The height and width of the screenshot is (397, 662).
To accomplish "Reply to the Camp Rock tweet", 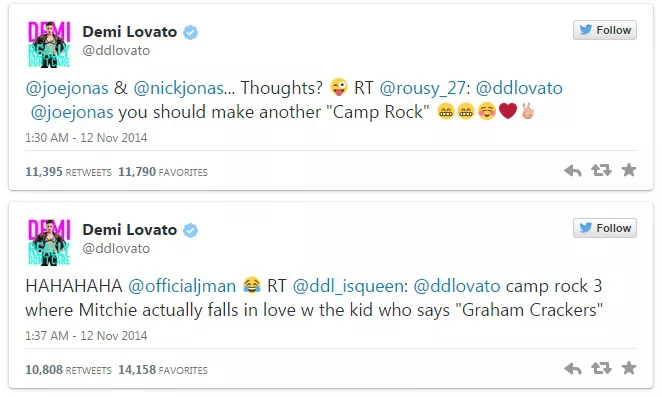I will coord(572,171).
